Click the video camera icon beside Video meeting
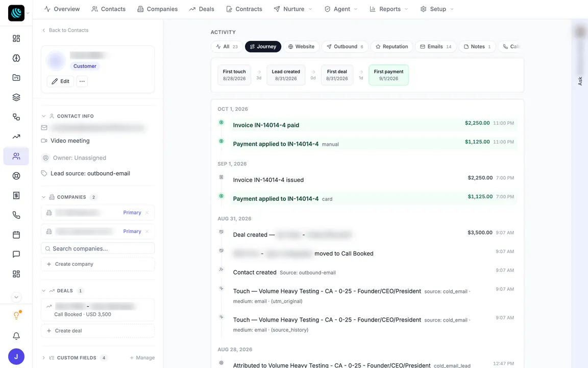Image resolution: width=588 pixels, height=368 pixels. 44,141
